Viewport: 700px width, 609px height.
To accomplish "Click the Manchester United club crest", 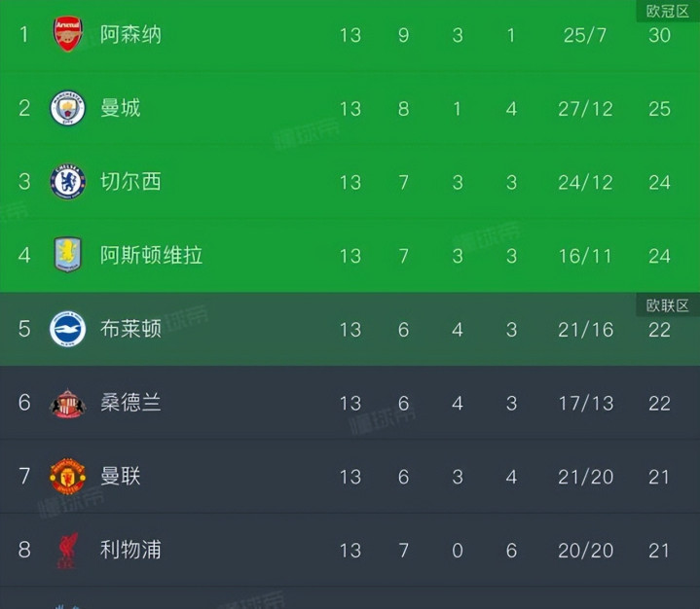I will pos(68,477).
